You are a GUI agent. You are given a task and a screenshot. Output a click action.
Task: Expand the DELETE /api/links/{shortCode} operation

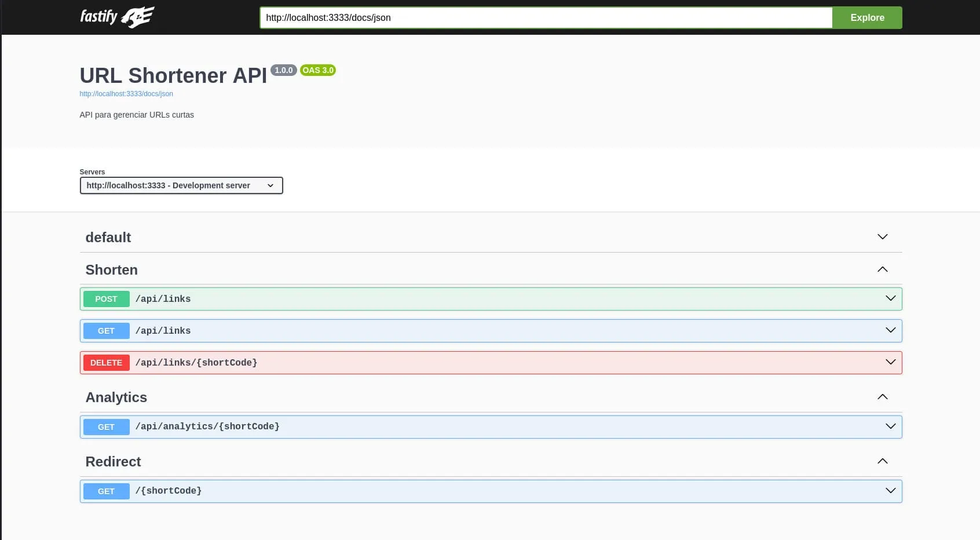(890, 362)
